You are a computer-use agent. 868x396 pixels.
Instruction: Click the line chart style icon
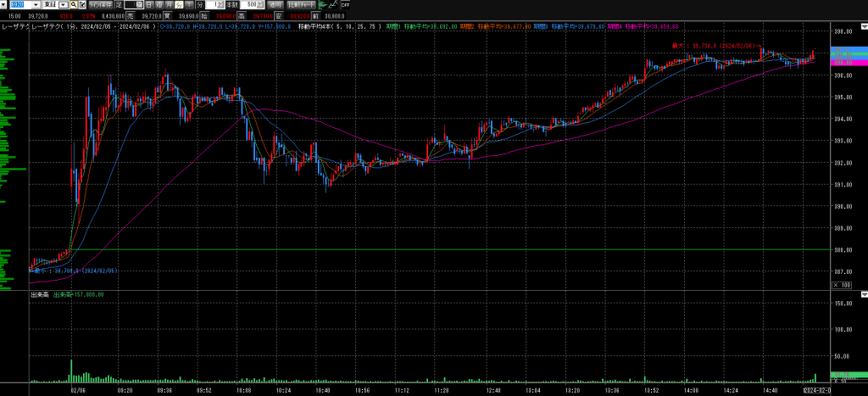click(x=333, y=5)
